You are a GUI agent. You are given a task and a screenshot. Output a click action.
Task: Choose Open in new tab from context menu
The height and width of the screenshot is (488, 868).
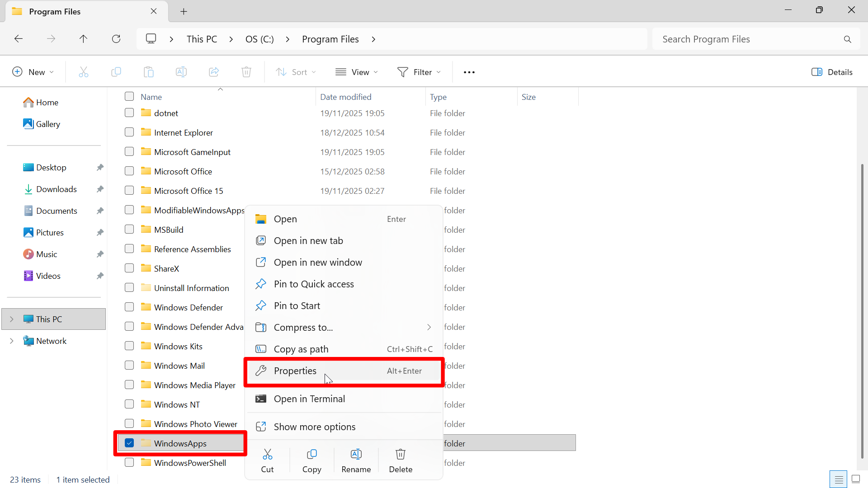click(x=308, y=240)
